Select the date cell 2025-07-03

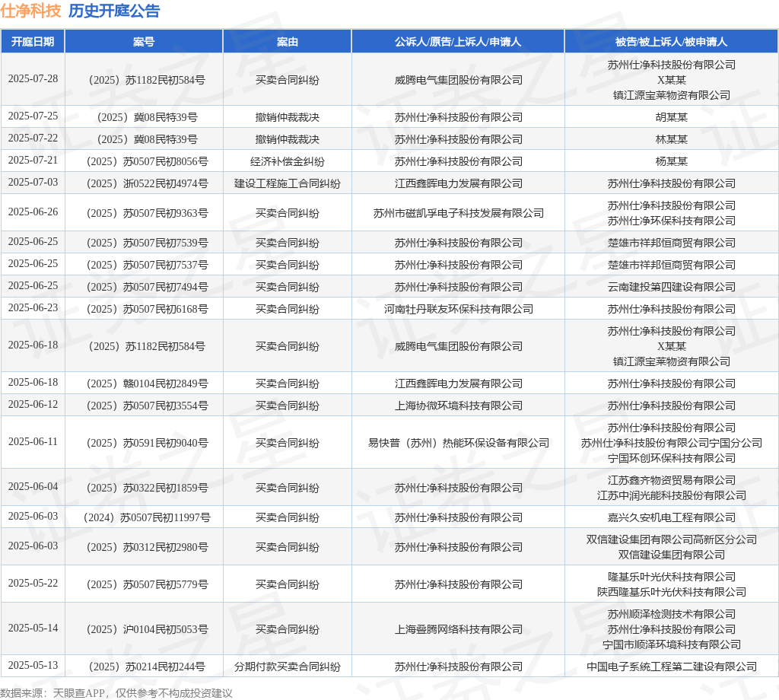[x=33, y=183]
